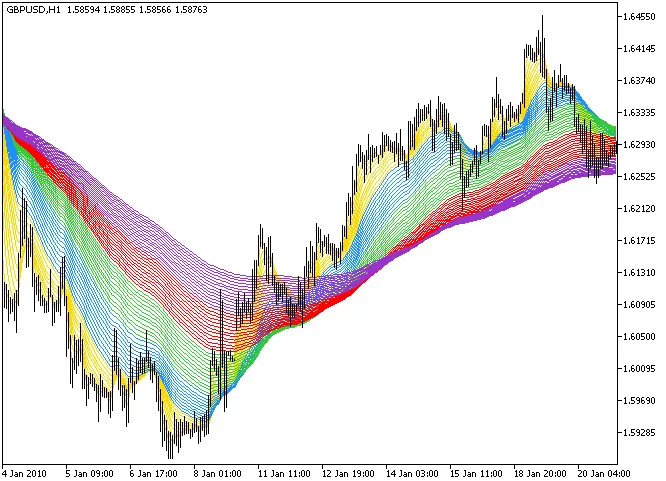Select the 1.61310 price level label
The image size is (666, 481).
pos(637,273)
